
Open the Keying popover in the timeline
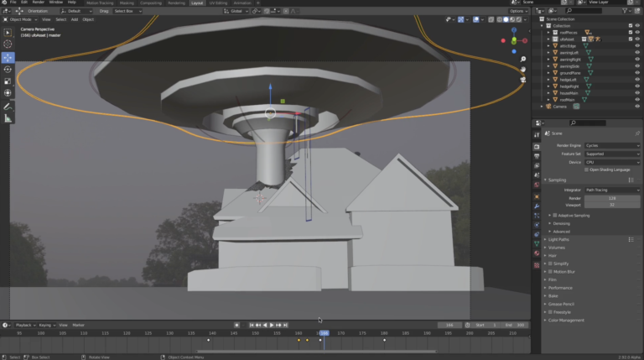pos(45,325)
